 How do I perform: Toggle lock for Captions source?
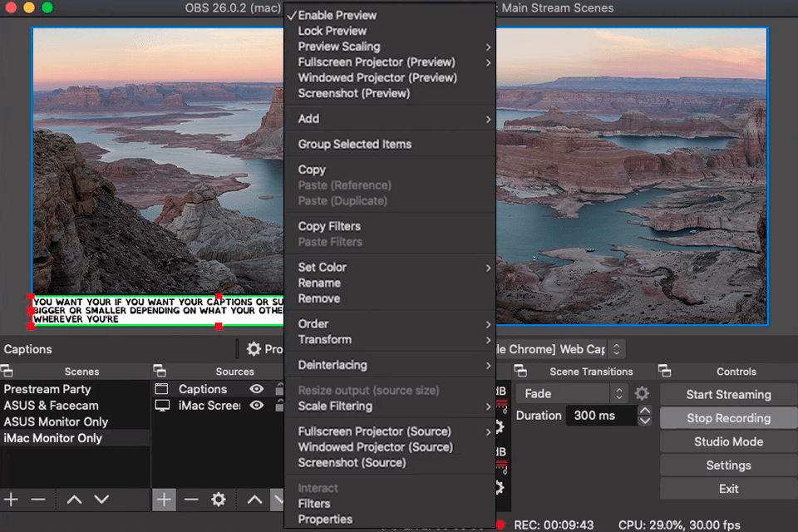pyautogui.click(x=279, y=389)
